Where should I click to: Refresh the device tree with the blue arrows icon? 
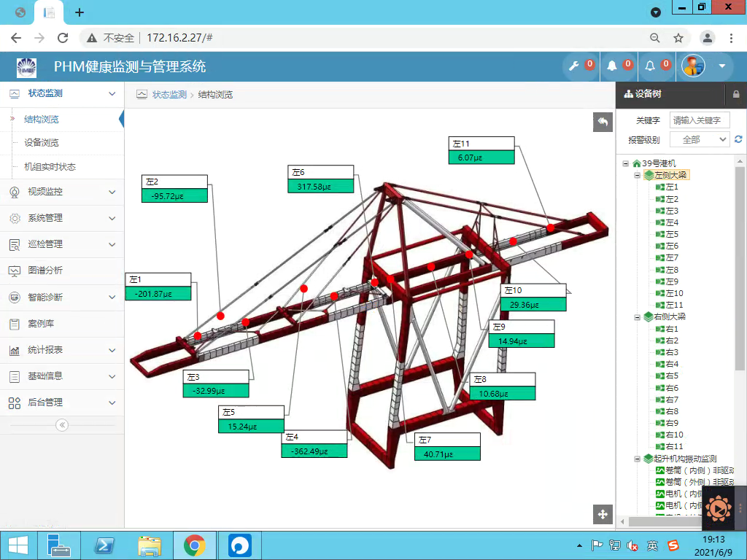coord(738,139)
